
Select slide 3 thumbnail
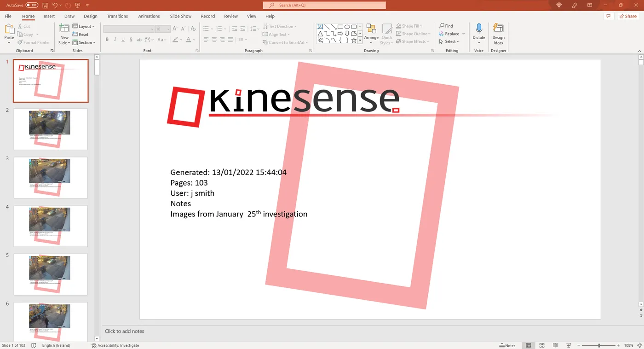pyautogui.click(x=51, y=177)
